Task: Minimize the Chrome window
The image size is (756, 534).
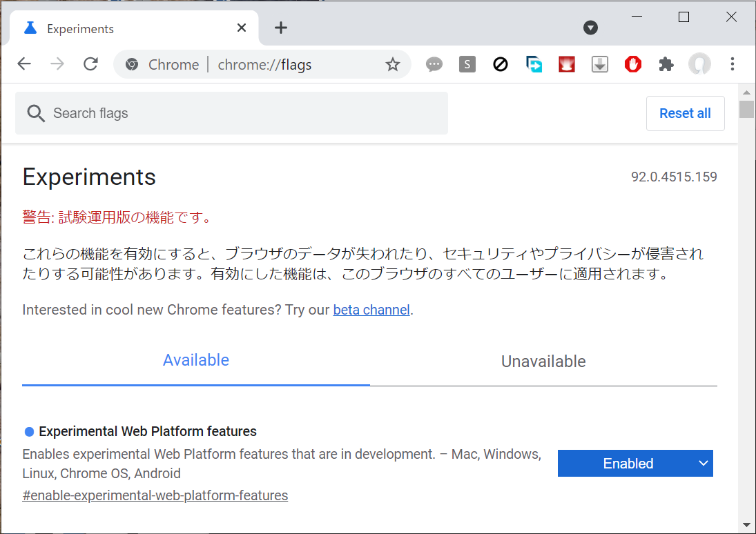Action: [637, 17]
